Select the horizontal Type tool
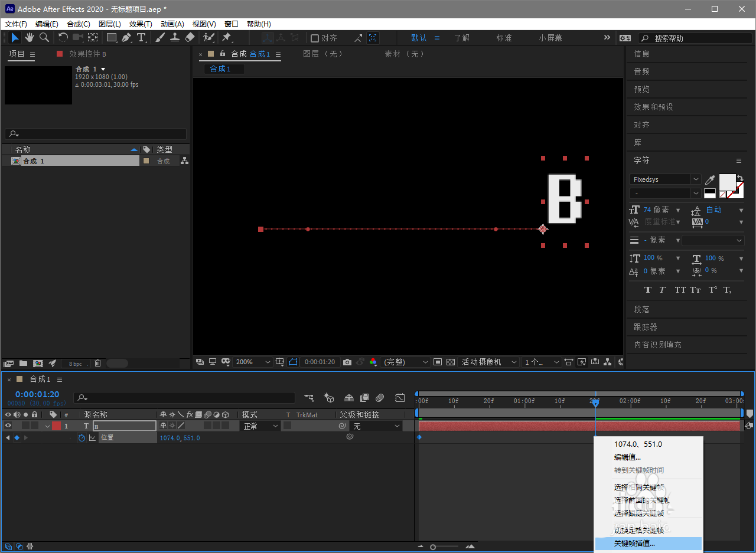 [x=141, y=38]
